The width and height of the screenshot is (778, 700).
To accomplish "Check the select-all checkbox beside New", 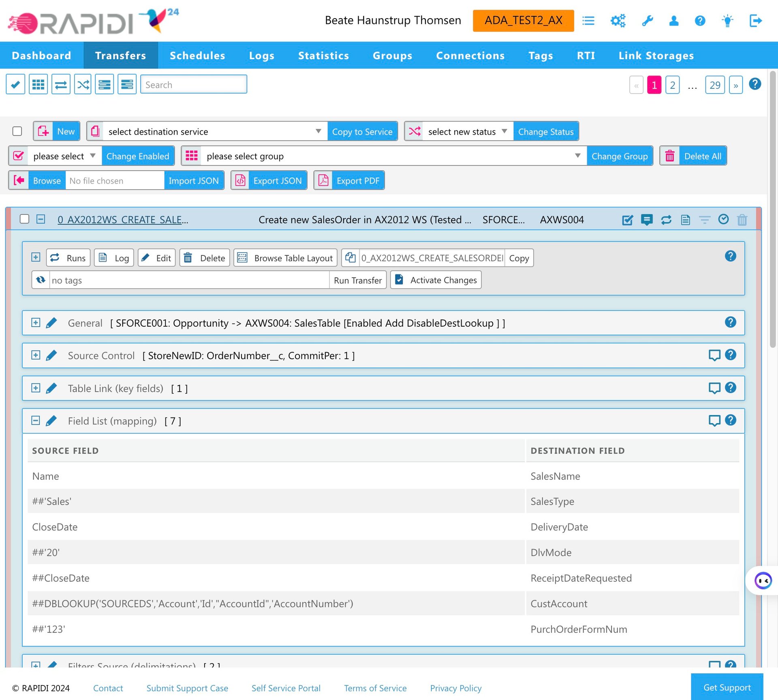I will click(x=17, y=131).
